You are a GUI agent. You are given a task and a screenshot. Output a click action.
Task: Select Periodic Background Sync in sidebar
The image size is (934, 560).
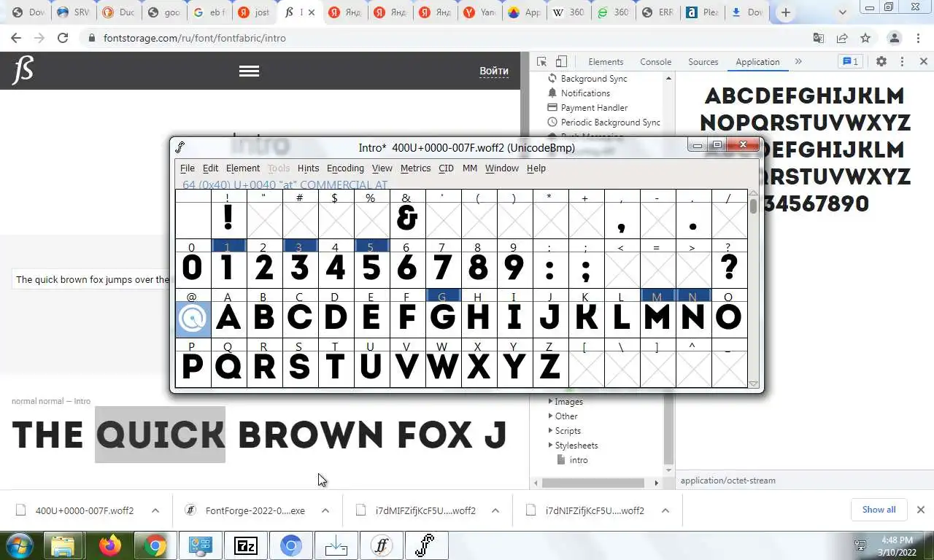click(610, 122)
